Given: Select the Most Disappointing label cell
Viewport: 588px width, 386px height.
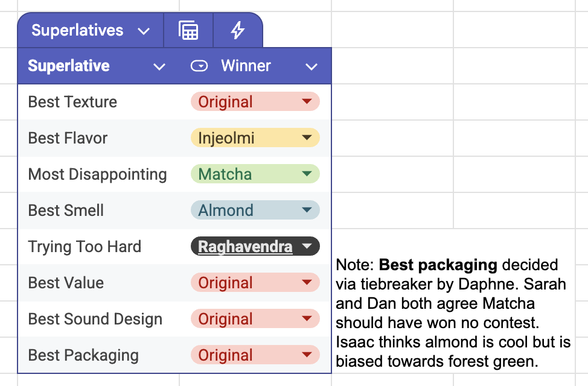Looking at the screenshot, I should [x=97, y=174].
